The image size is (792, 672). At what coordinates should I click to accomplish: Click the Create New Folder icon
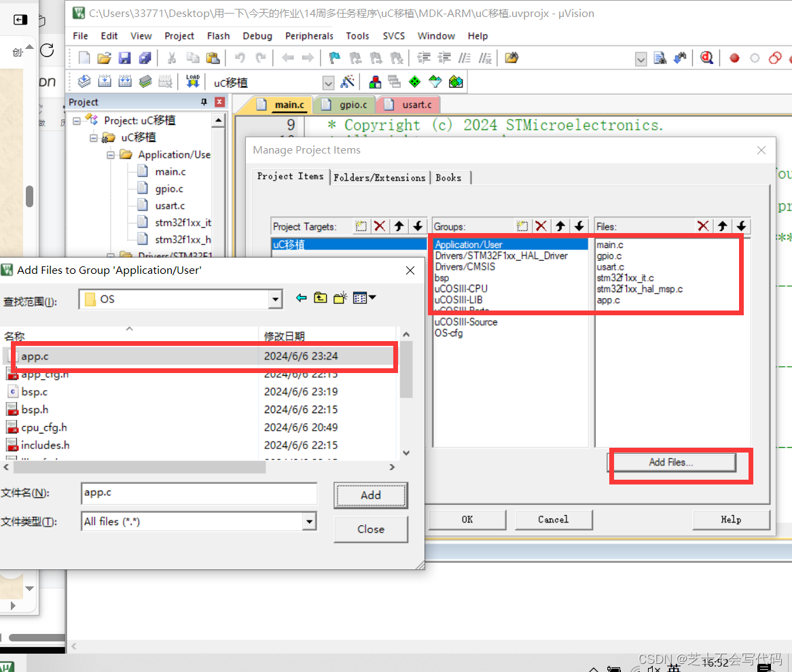[340, 298]
